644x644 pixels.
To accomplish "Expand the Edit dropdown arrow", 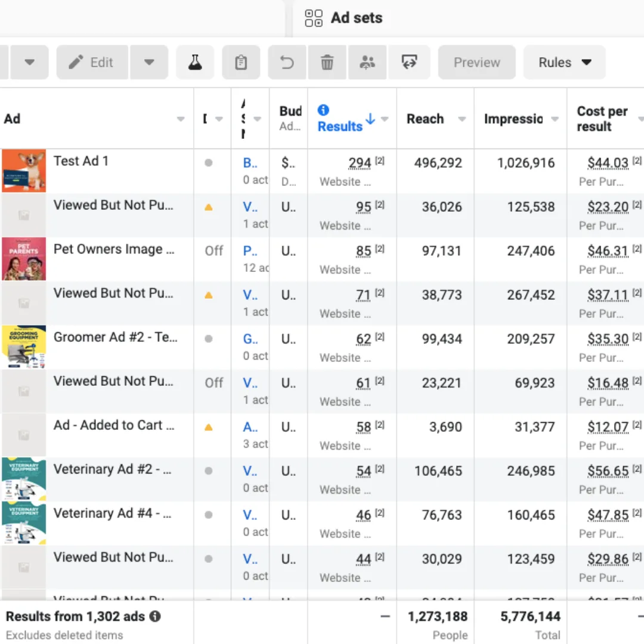I will tap(149, 62).
